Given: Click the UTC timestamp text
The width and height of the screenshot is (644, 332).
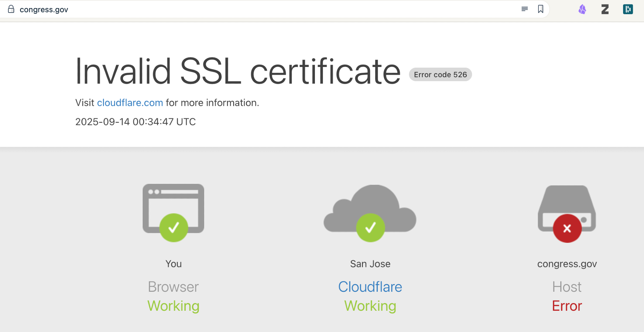Looking at the screenshot, I should tap(135, 122).
